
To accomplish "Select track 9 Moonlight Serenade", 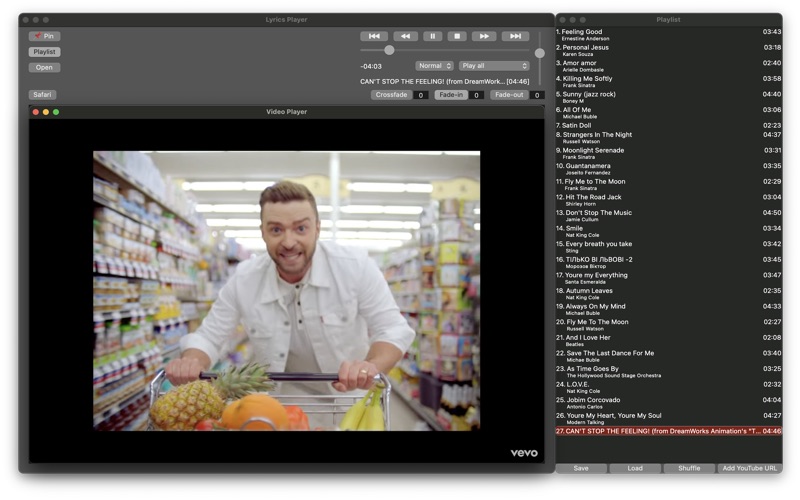I will [x=668, y=154].
